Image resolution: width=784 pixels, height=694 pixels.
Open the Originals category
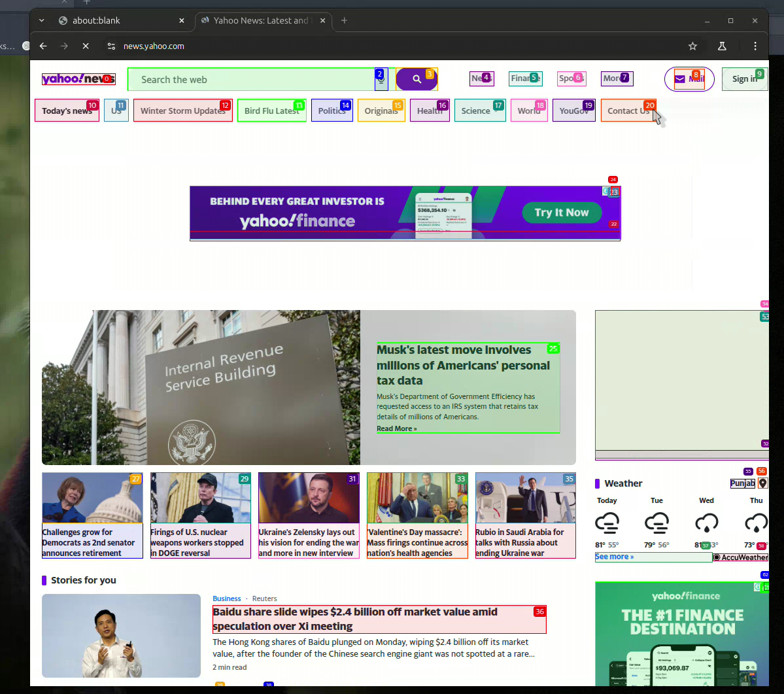[x=381, y=111]
